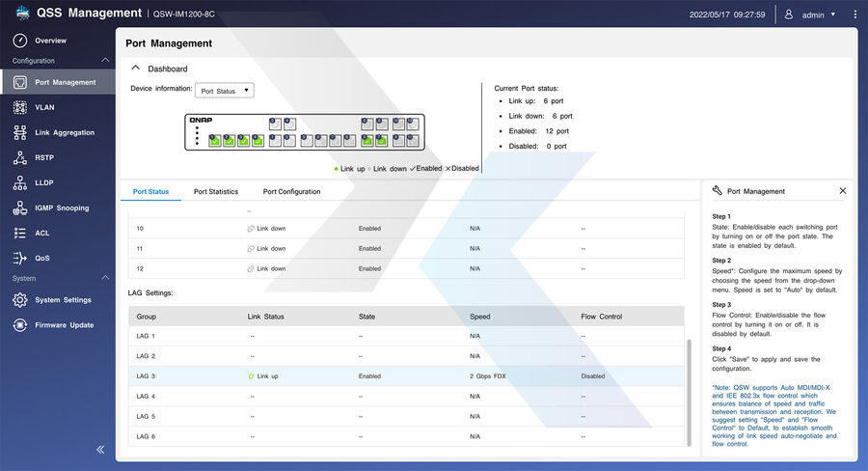Select the ACL sidebar icon
Image resolution: width=868 pixels, height=471 pixels.
coord(20,233)
